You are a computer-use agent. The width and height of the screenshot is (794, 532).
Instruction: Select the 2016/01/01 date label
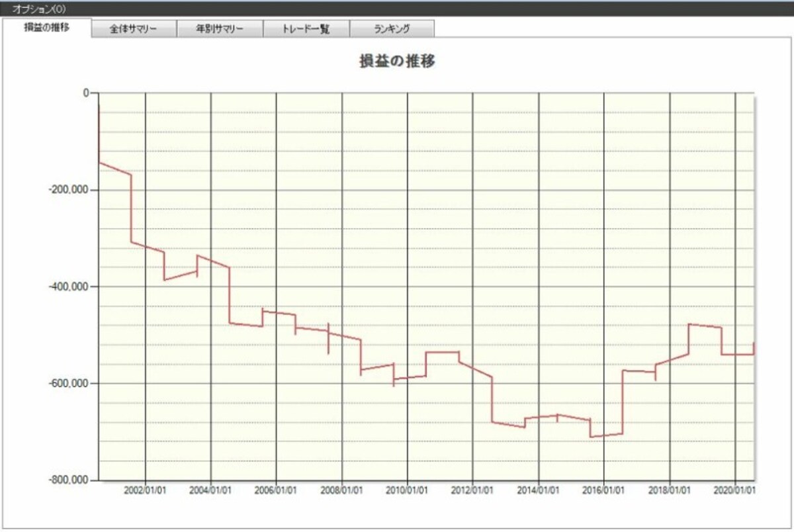(x=605, y=491)
